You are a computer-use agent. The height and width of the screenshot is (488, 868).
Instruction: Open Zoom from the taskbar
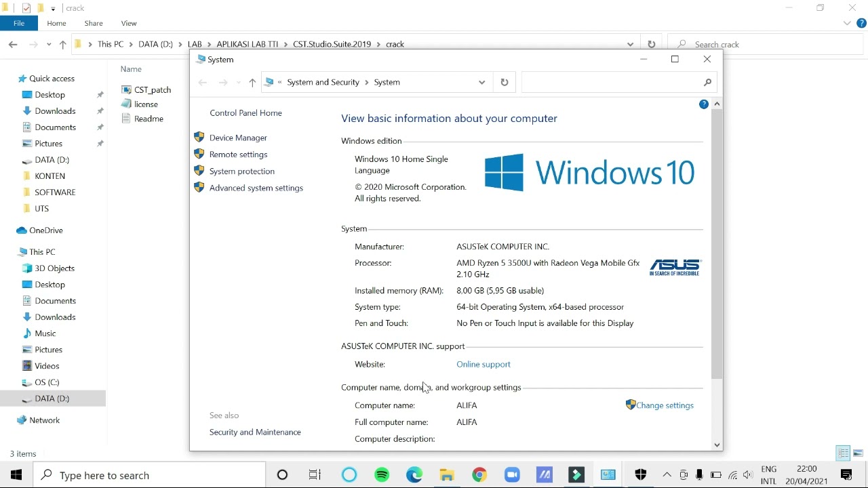(x=512, y=475)
